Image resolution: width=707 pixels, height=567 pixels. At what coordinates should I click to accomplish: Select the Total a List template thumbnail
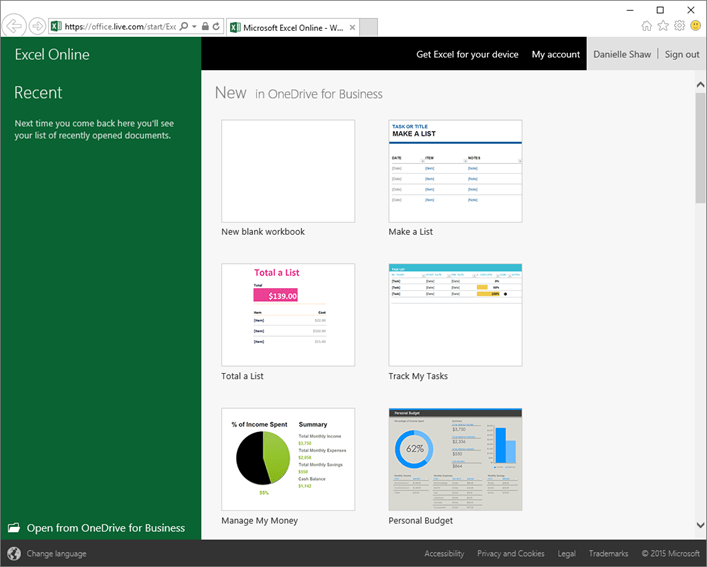(x=288, y=315)
